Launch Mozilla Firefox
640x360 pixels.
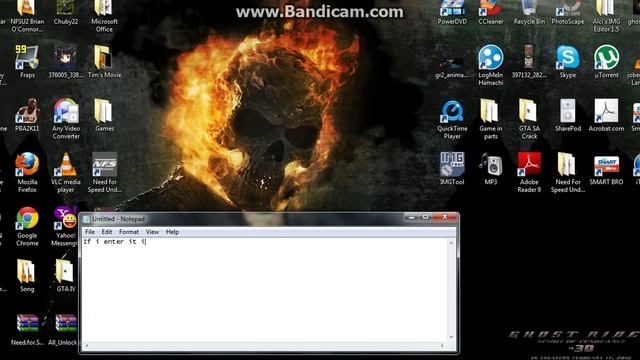tap(27, 172)
